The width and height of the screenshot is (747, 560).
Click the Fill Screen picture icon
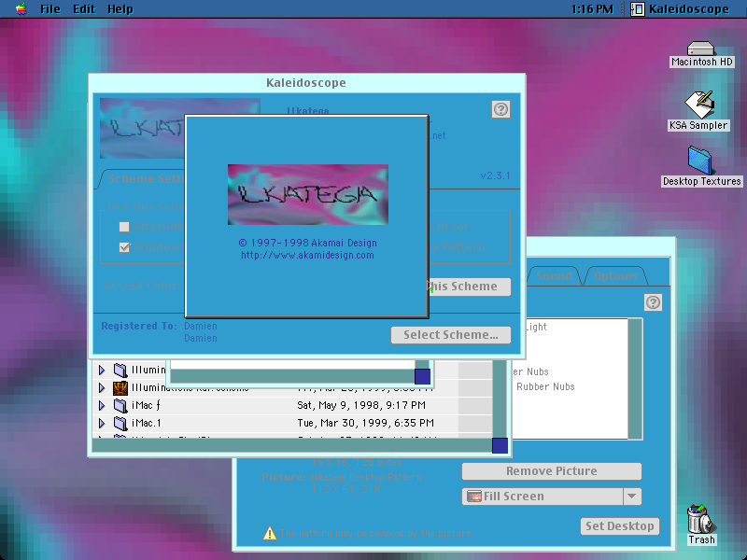pyautogui.click(x=474, y=497)
